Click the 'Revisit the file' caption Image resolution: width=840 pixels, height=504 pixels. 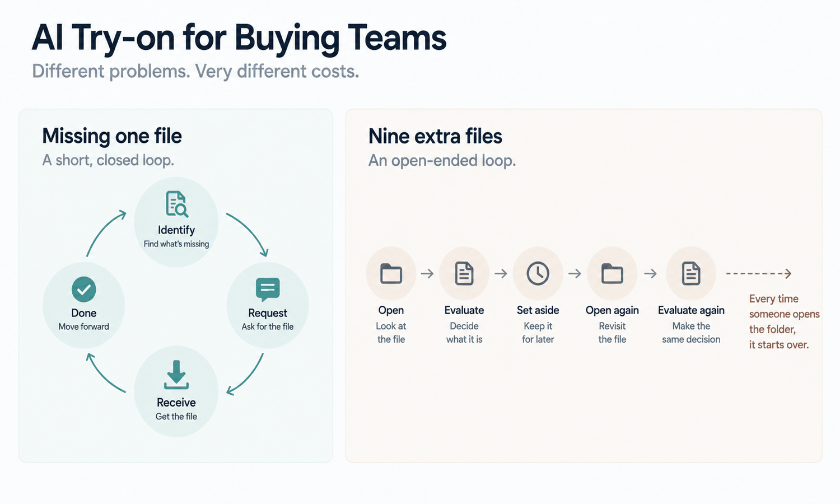612,333
